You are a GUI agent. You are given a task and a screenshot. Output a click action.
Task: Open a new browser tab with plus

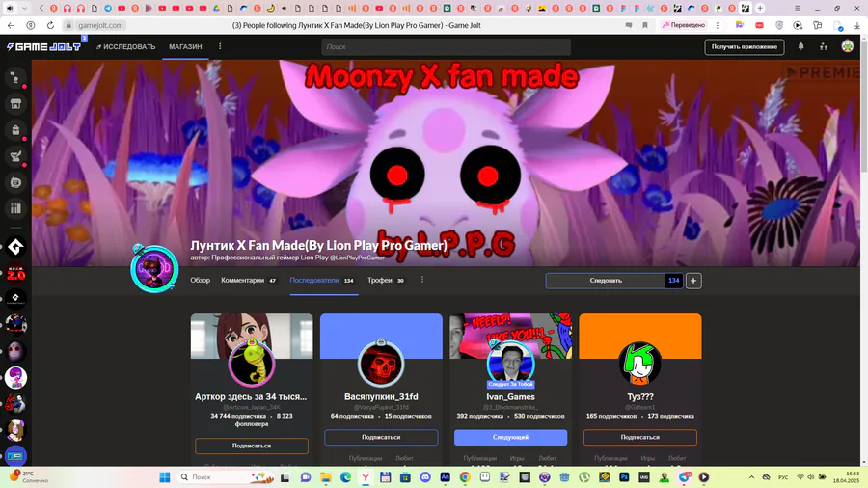(760, 9)
